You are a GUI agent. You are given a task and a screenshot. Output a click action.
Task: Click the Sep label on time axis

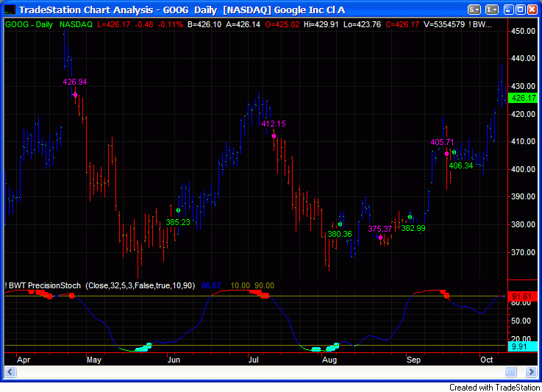tap(413, 360)
